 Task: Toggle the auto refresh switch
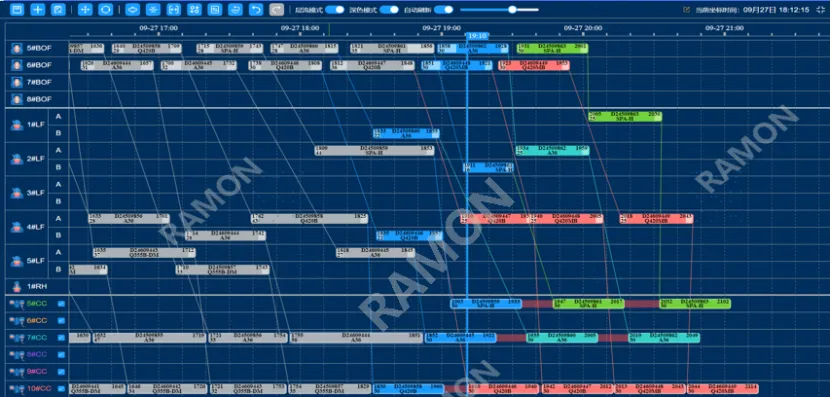444,10
